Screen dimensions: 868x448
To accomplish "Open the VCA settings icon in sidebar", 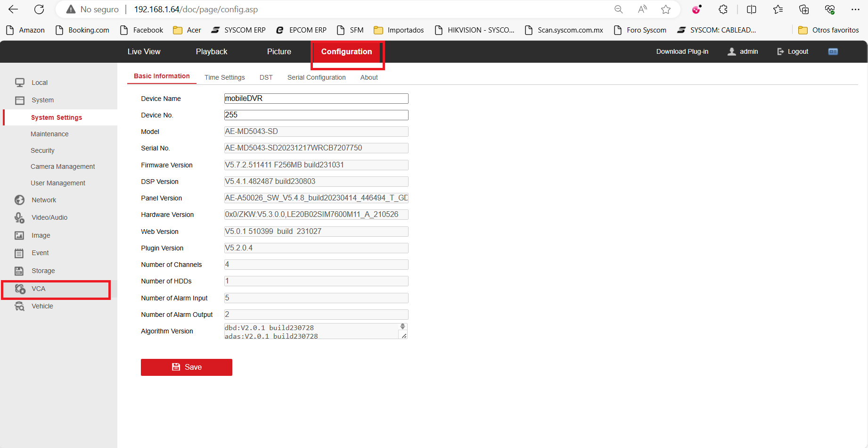I will (x=20, y=289).
